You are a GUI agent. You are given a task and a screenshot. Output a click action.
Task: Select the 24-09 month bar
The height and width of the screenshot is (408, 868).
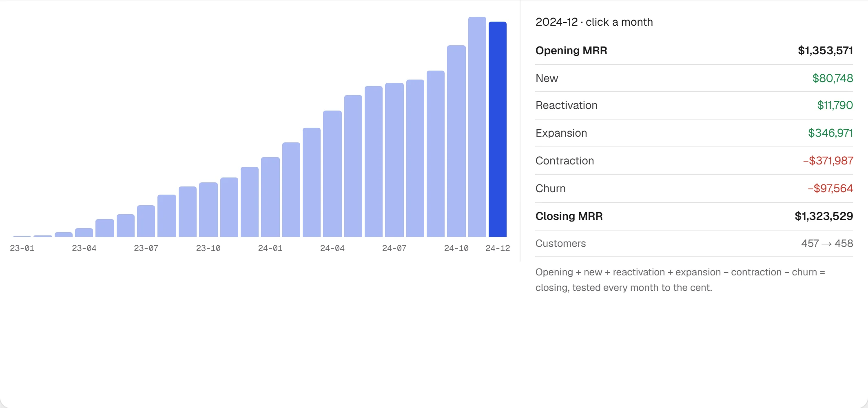point(436,154)
